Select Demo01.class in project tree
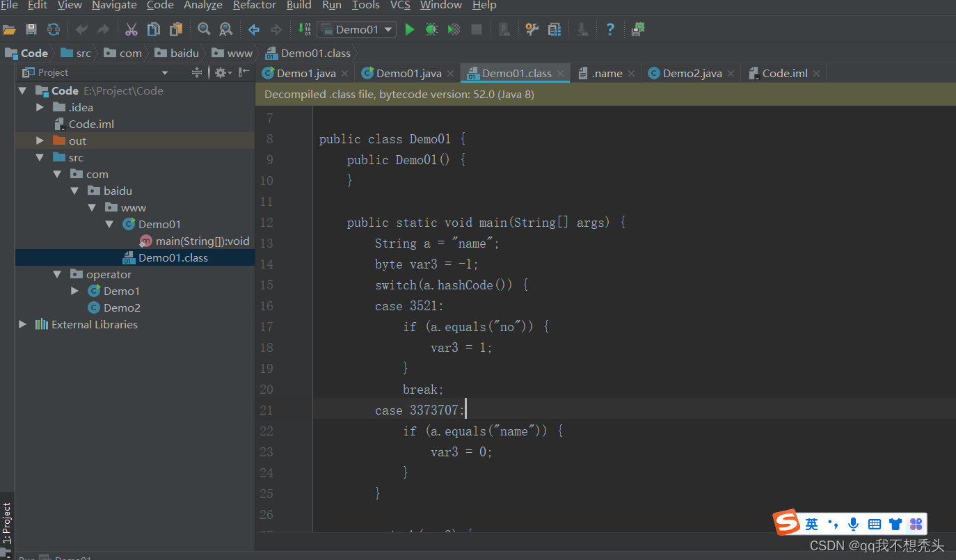Viewport: 956px width, 560px height. 173,257
